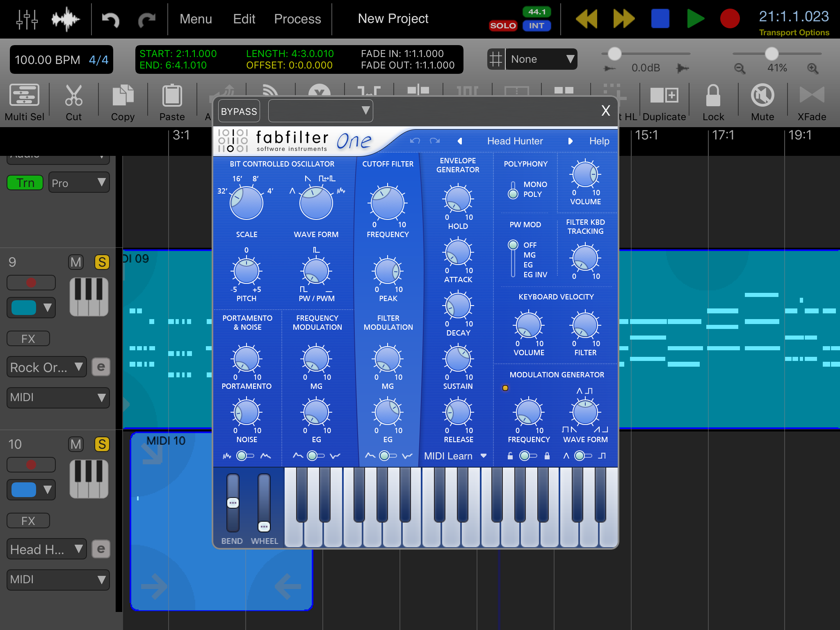
Task: Open the Pro dropdown
Action: [x=79, y=183]
